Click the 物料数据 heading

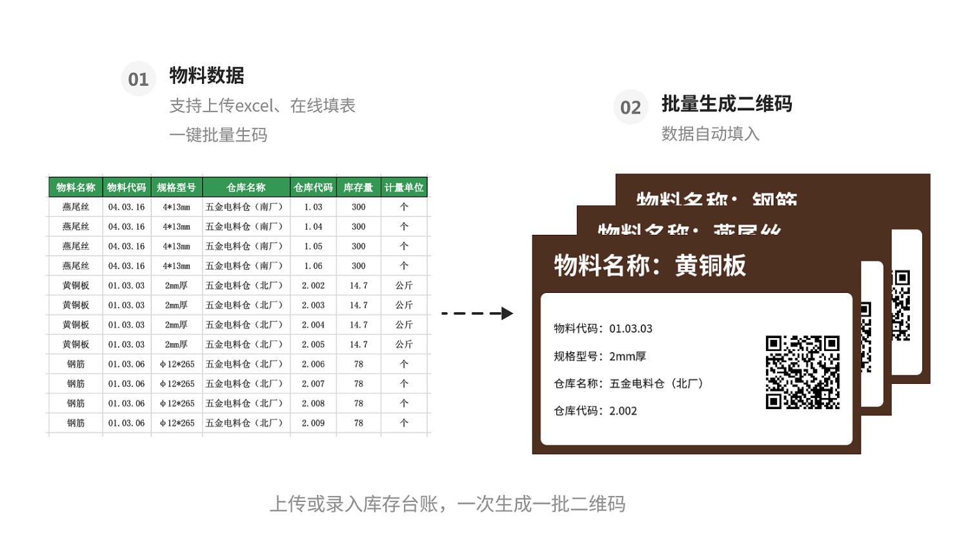(x=207, y=75)
